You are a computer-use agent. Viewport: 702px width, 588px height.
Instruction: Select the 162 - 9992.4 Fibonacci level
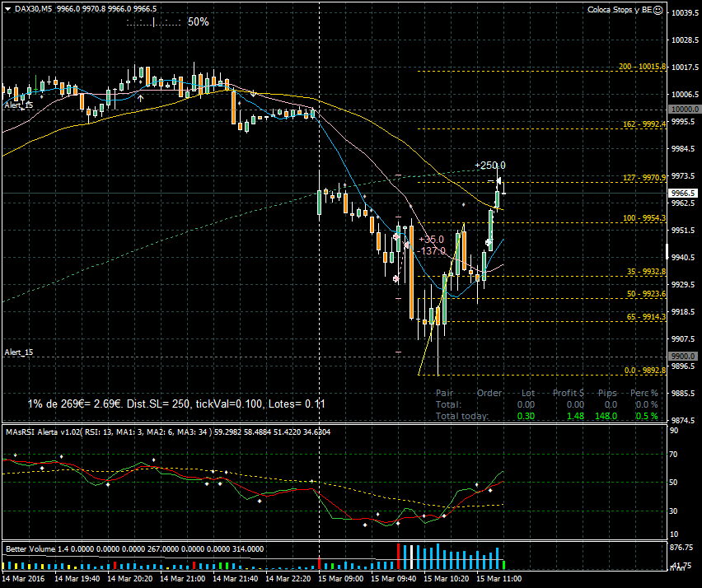coord(643,124)
